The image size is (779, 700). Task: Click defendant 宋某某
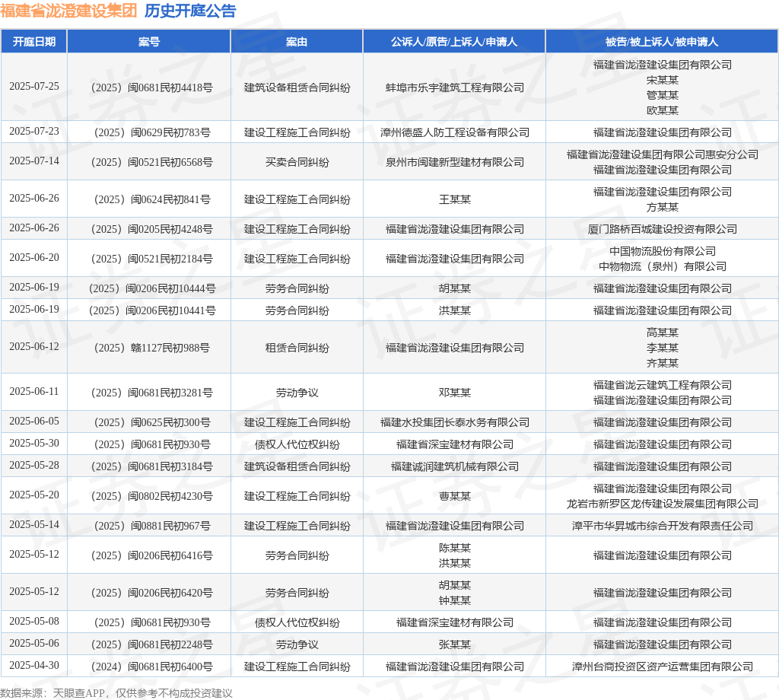[x=663, y=80]
